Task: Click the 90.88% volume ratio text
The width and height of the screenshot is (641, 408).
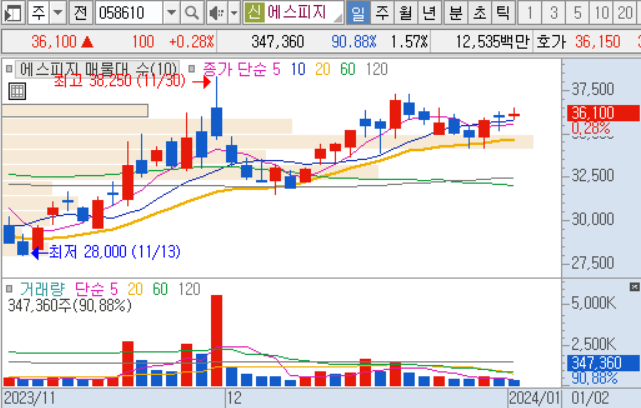Action: pyautogui.click(x=354, y=42)
